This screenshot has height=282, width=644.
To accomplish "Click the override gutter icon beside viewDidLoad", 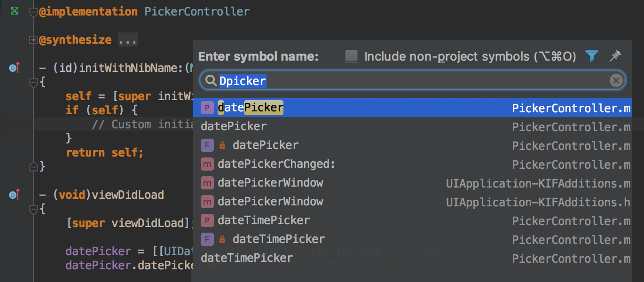I will 15,195.
